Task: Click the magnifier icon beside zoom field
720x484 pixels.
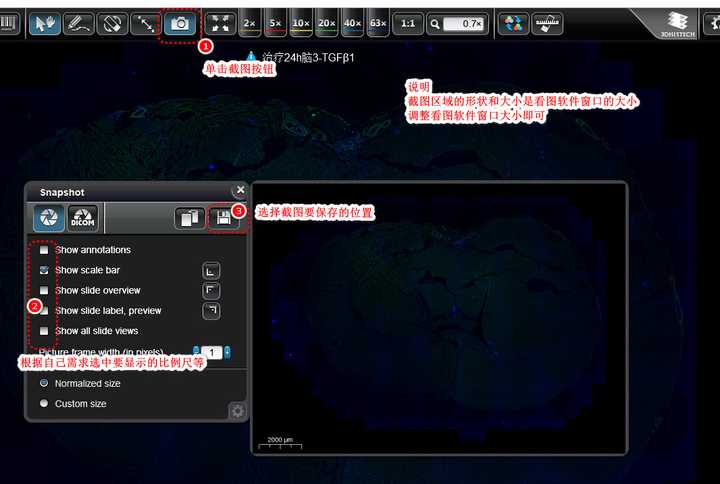Action: (435, 24)
